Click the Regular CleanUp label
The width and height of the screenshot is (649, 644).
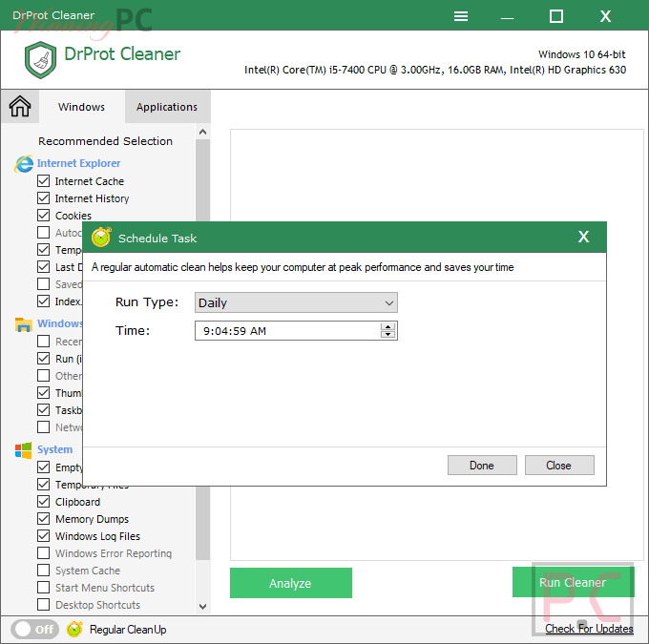point(128,630)
